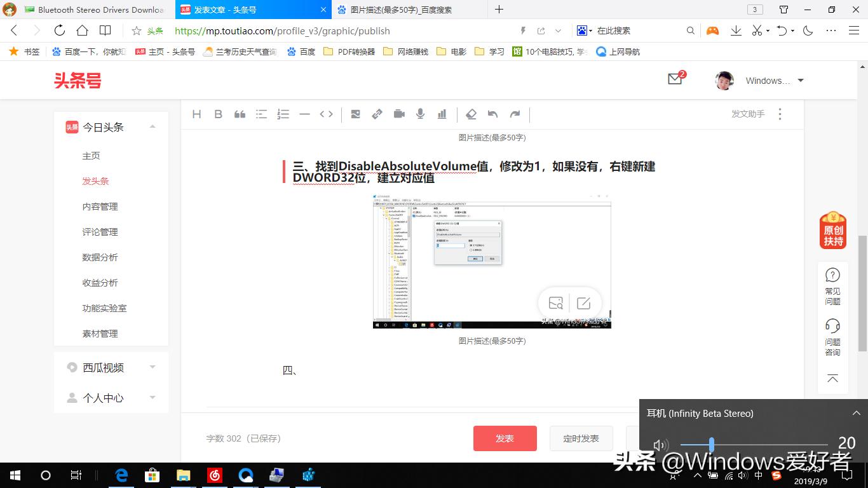This screenshot has width=868, height=488.
Task: Click the image caption input field
Action: [x=491, y=341]
